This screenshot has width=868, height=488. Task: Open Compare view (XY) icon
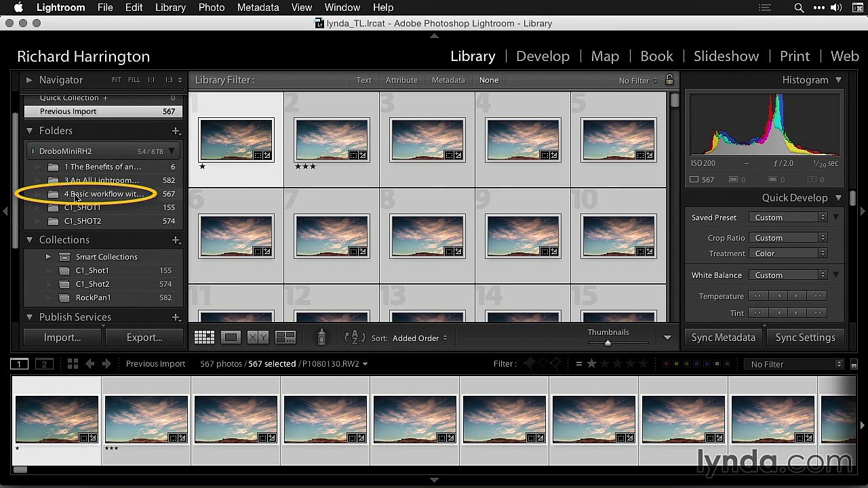pos(258,338)
